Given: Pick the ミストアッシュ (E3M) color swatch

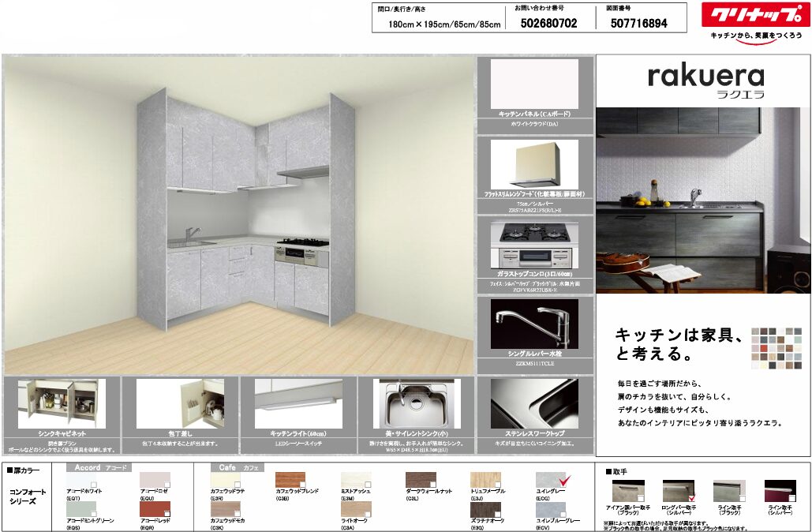Looking at the screenshot, I should 355,480.
